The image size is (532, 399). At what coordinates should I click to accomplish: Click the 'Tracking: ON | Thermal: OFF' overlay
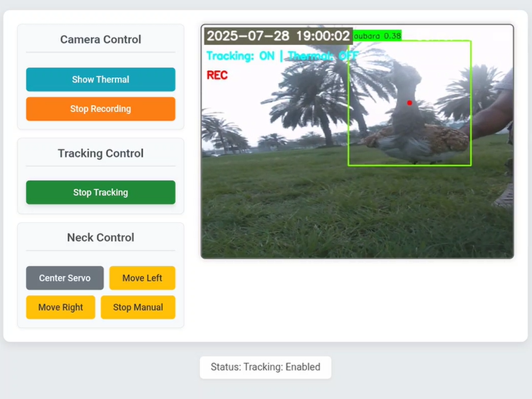pos(282,56)
